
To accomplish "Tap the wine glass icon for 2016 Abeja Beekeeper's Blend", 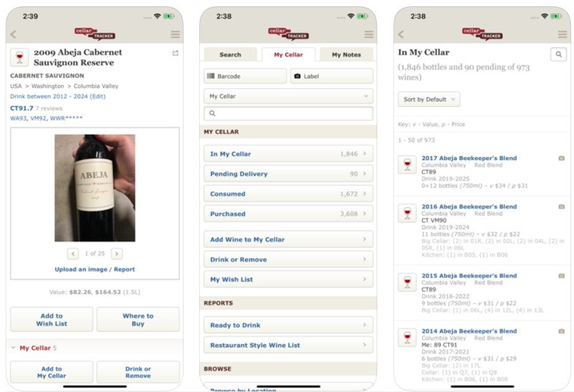I will click(x=407, y=213).
